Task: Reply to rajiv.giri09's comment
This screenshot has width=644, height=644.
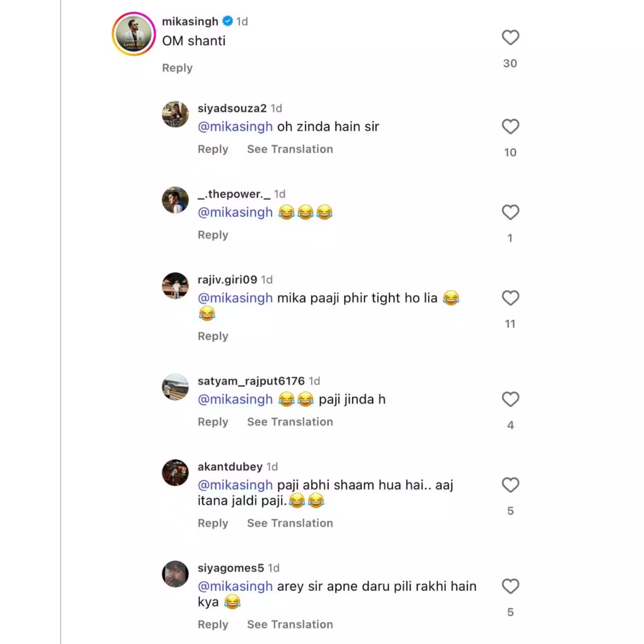Action: coord(213,336)
